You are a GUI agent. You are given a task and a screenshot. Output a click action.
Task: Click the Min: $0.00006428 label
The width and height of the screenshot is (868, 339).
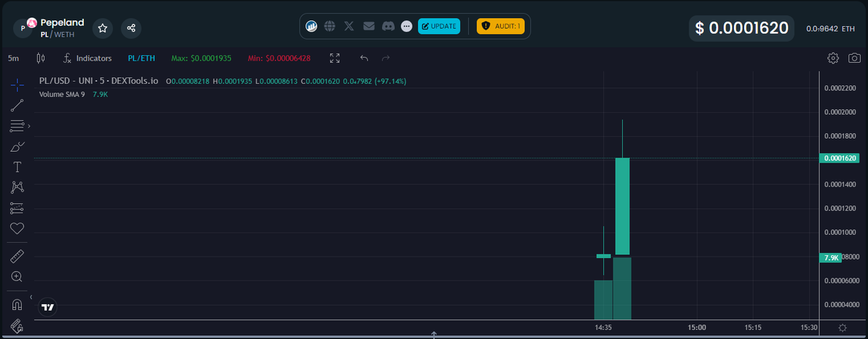(278, 58)
